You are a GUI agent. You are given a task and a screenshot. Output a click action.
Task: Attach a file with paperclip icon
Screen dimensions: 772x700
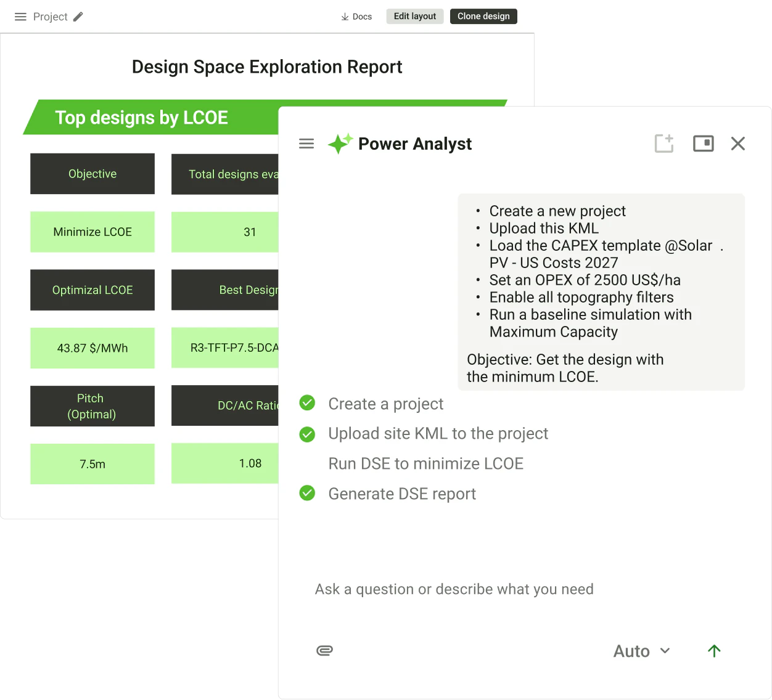click(325, 651)
